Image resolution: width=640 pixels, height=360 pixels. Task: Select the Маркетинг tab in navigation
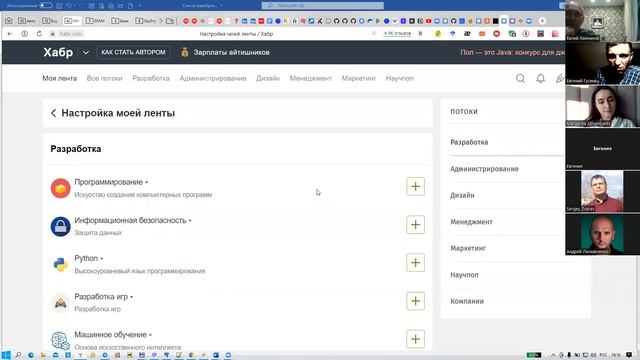358,78
